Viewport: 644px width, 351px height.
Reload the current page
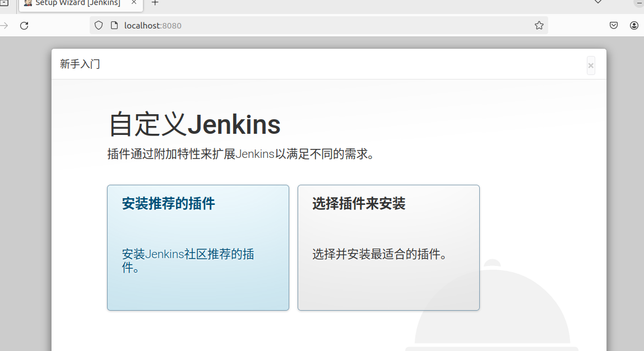(24, 25)
